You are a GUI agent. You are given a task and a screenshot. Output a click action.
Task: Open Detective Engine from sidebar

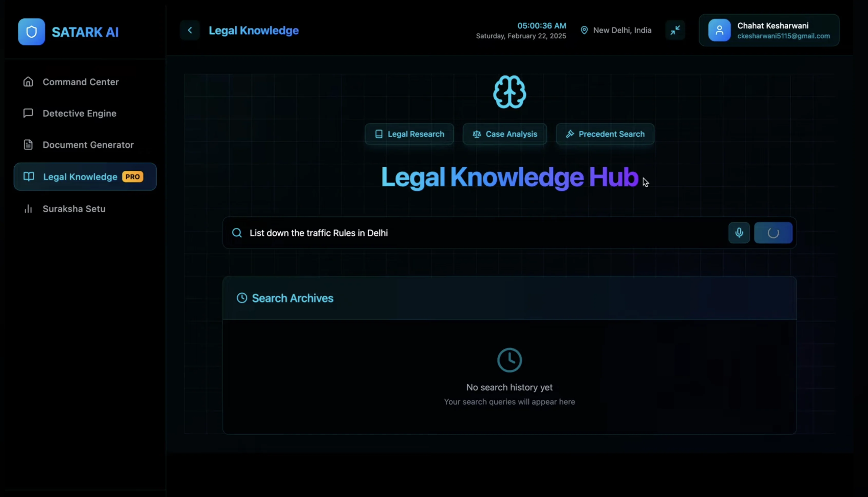click(85, 113)
